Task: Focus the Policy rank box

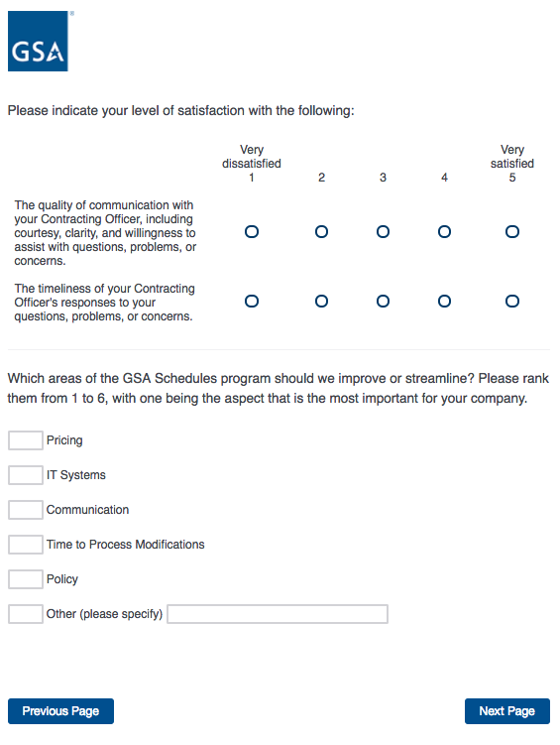Action: pos(26,579)
